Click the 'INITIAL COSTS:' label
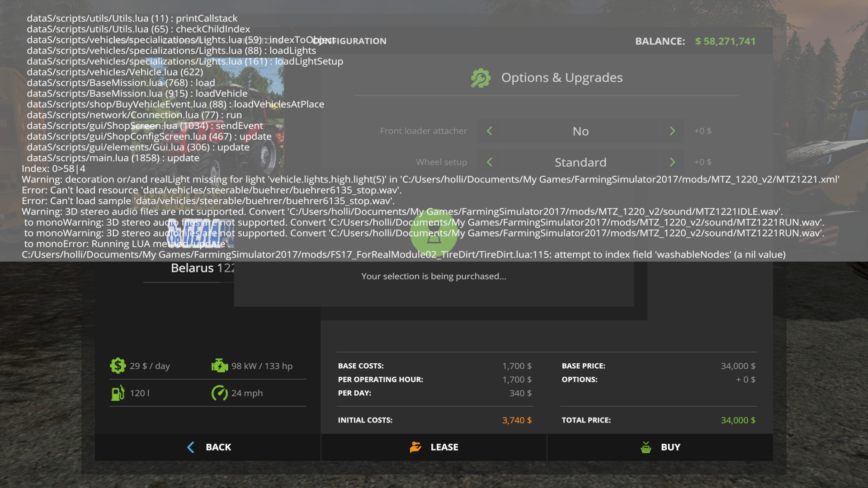Viewport: 868px width, 488px height. coord(365,420)
